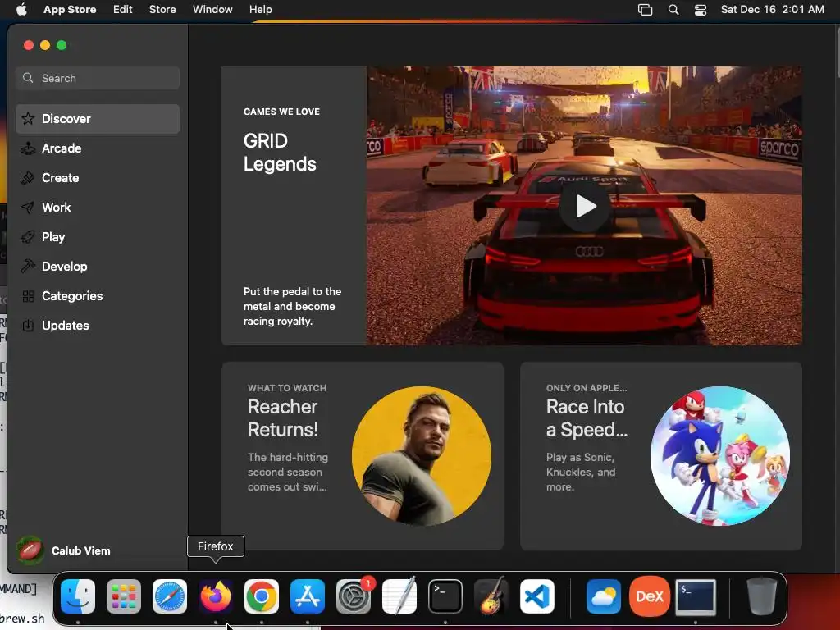
Task: Open TextEdit from the Dock
Action: 399,596
